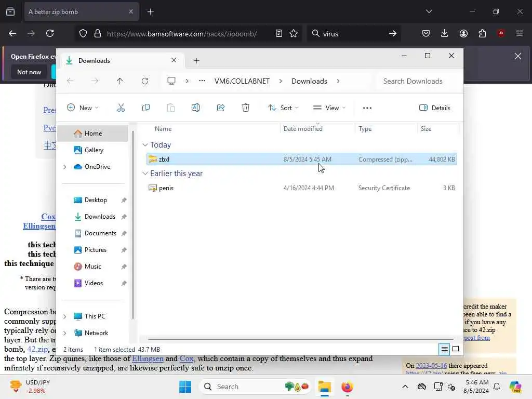Open Firefox hamburger application menu
The width and height of the screenshot is (532, 399).
point(519,33)
